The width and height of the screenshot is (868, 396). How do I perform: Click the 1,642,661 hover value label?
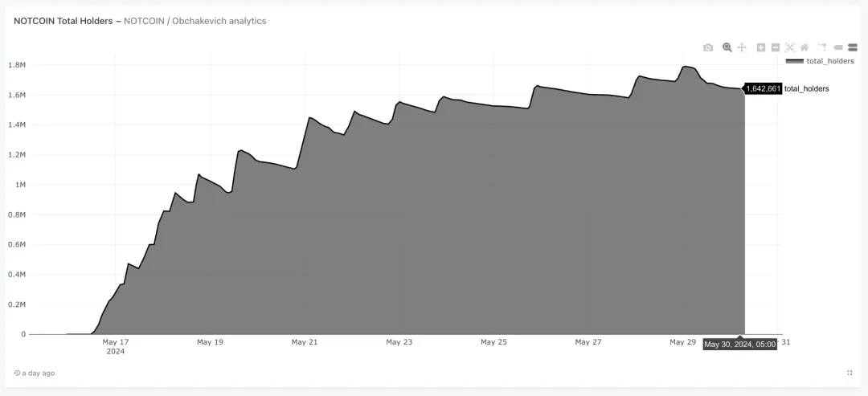[763, 88]
